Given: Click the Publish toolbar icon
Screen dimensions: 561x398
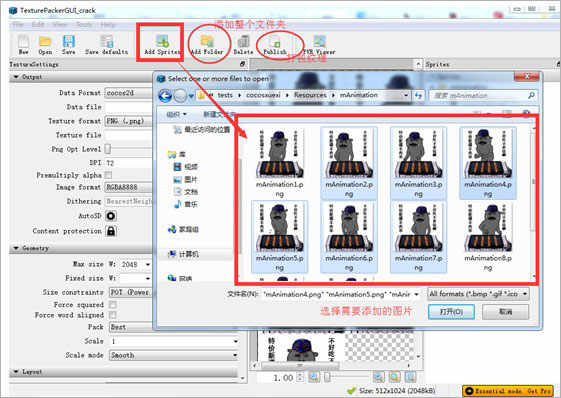Looking at the screenshot, I should tap(275, 45).
